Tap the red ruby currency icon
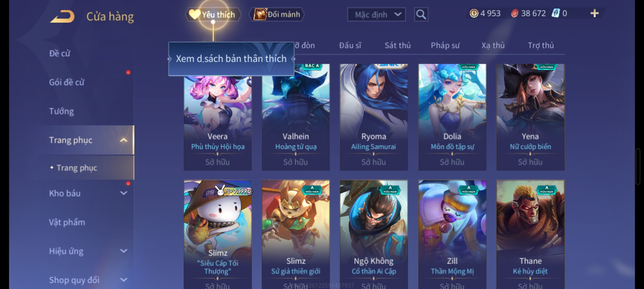Image resolution: width=644 pixels, height=289 pixels. [514, 13]
